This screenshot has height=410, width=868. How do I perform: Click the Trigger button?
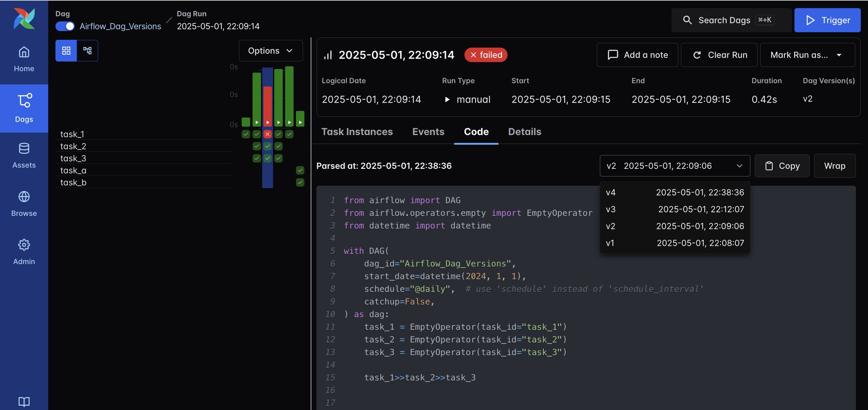827,20
